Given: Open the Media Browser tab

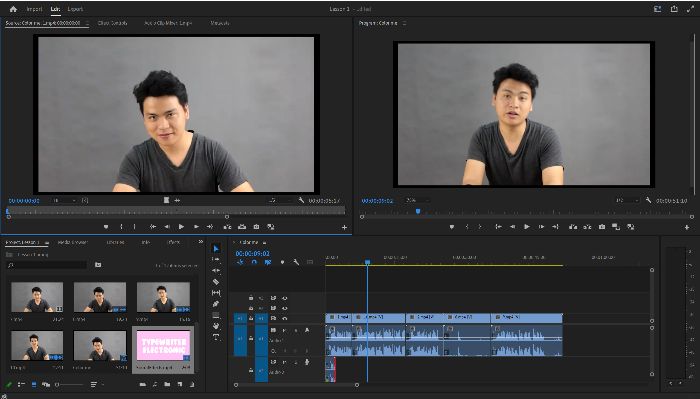Looking at the screenshot, I should coord(72,242).
